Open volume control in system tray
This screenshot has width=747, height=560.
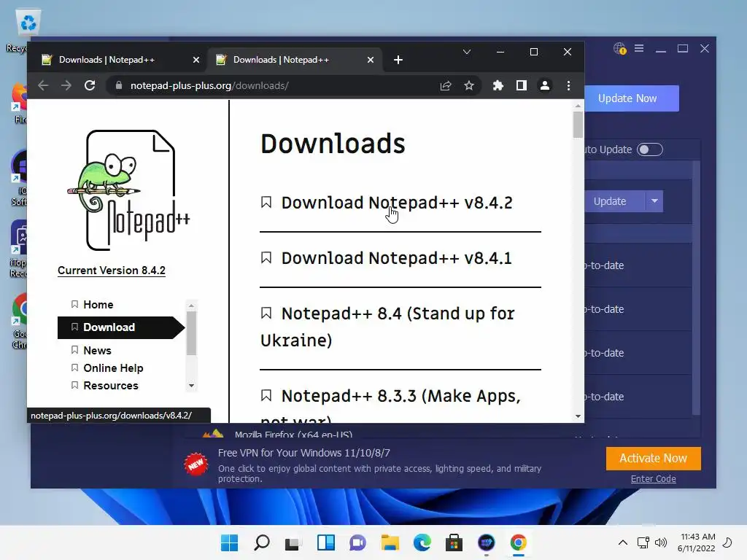661,542
